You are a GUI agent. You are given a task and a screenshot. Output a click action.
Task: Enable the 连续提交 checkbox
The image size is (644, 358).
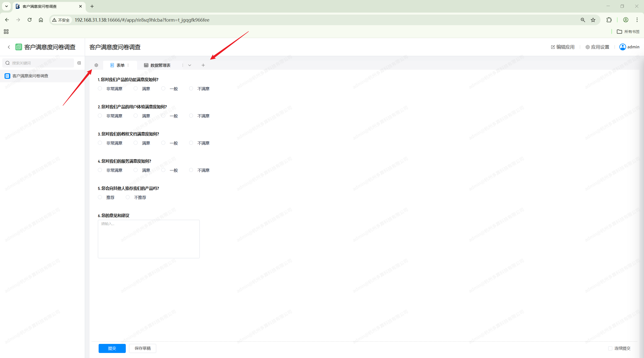tap(610, 348)
